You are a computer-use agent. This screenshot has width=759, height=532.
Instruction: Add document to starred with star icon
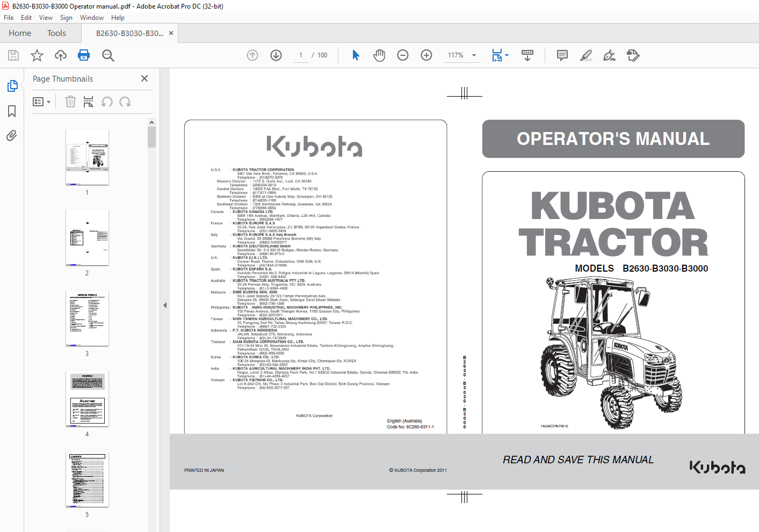[37, 55]
